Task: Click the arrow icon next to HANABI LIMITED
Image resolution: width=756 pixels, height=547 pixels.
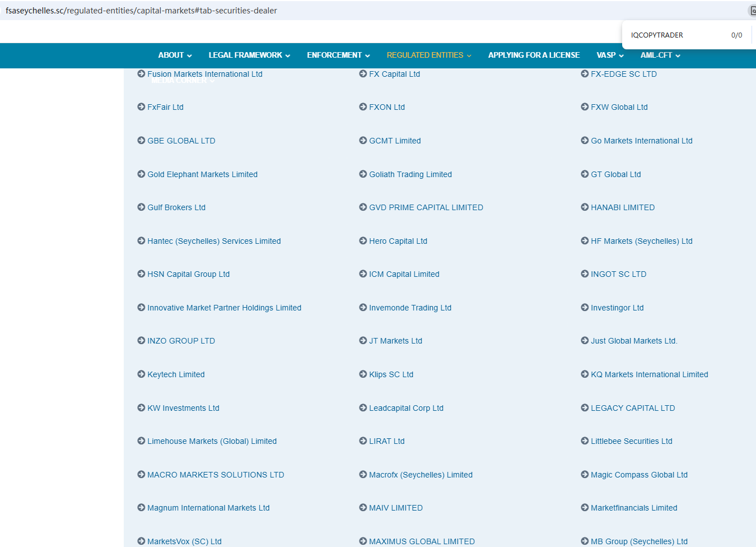Action: [585, 207]
